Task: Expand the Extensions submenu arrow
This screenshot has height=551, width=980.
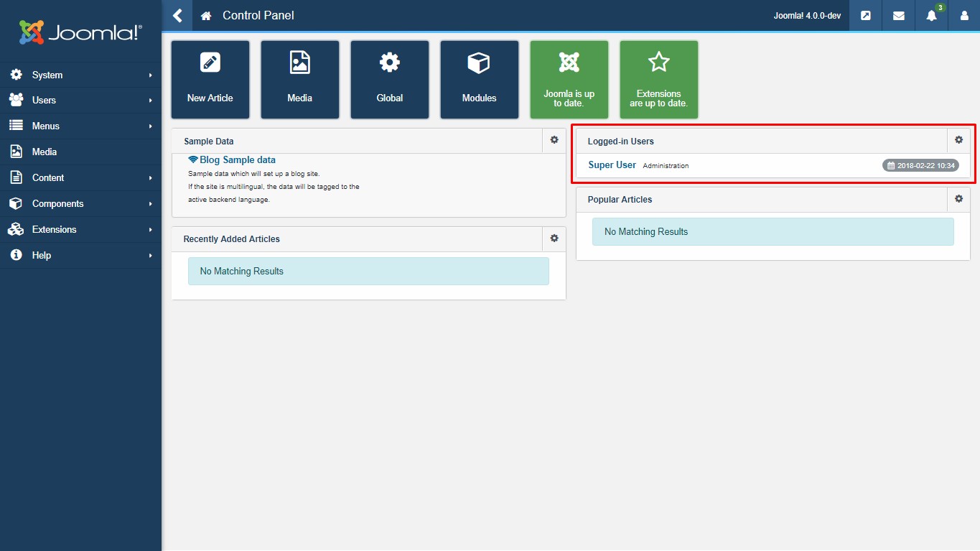Action: (151, 230)
